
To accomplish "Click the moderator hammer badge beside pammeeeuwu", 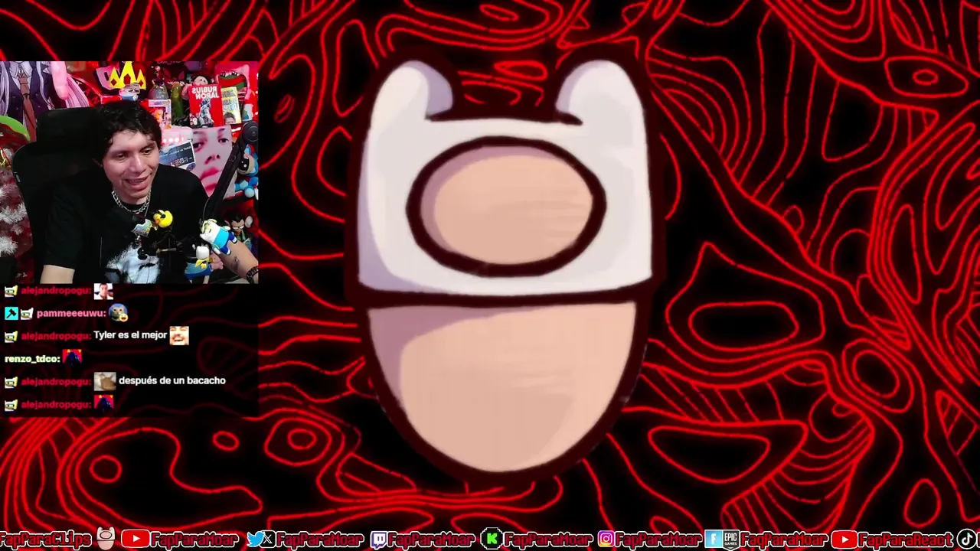I will pos(11,314).
